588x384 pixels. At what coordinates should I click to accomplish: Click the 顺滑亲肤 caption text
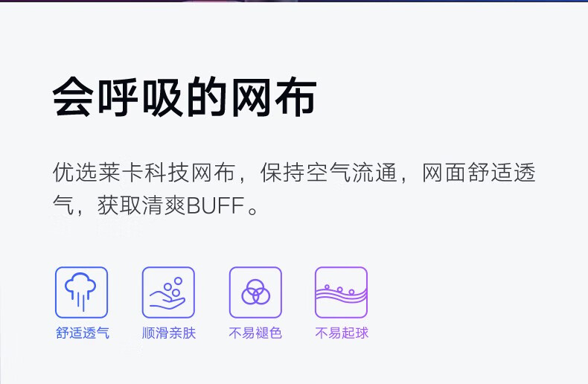(x=169, y=333)
